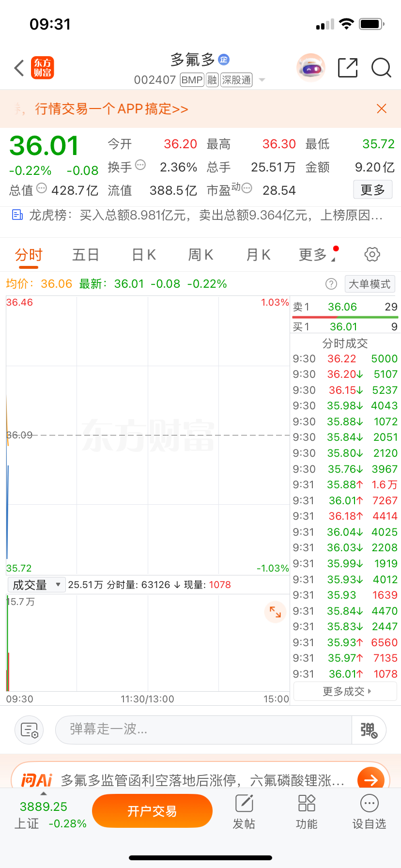The image size is (401, 868).
Task: Open the AI news headline on 多氟多
Action: (x=202, y=780)
